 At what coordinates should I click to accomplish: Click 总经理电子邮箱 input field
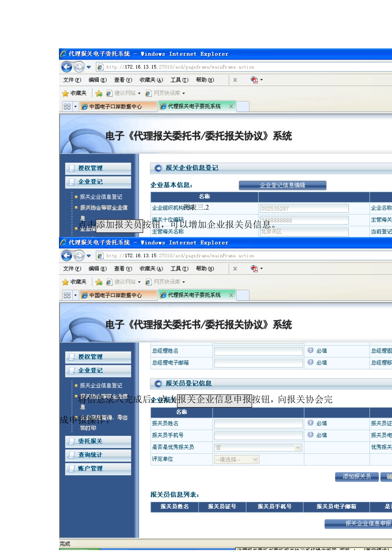click(259, 363)
